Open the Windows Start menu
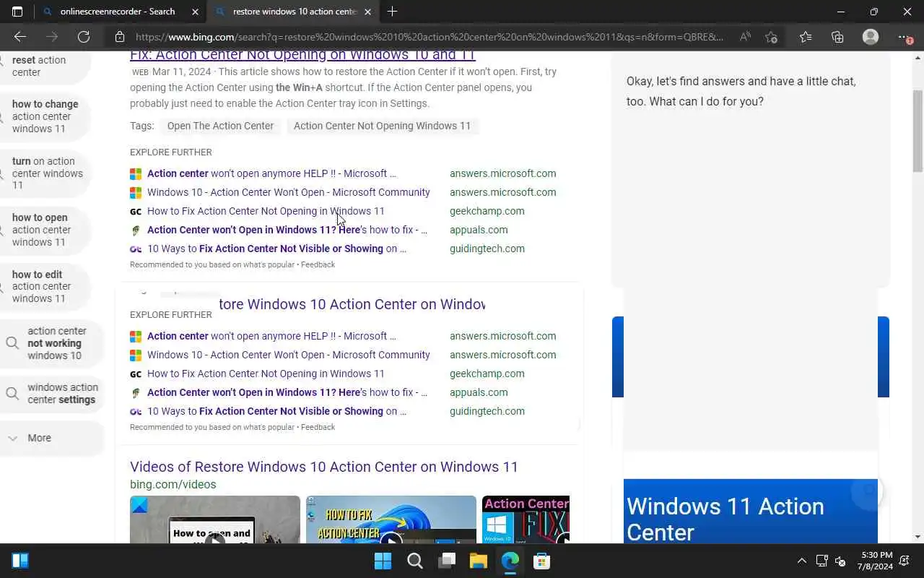This screenshot has width=924, height=578. pos(383,561)
